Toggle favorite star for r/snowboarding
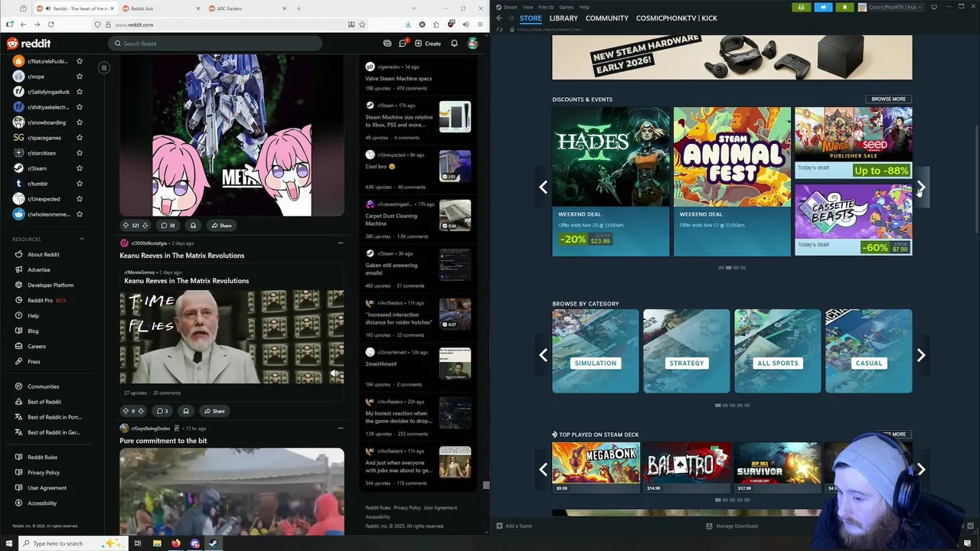Viewport: 980px width, 551px height. pyautogui.click(x=80, y=122)
